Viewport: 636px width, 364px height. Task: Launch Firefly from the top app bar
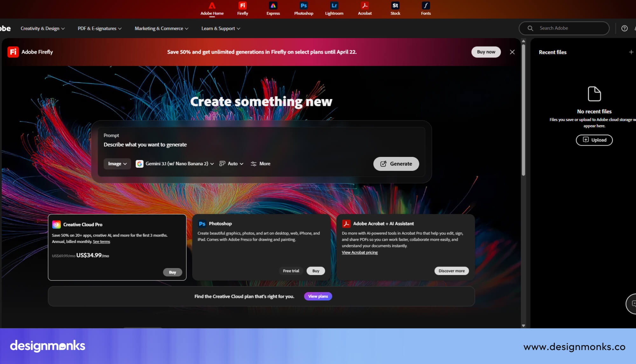[242, 9]
